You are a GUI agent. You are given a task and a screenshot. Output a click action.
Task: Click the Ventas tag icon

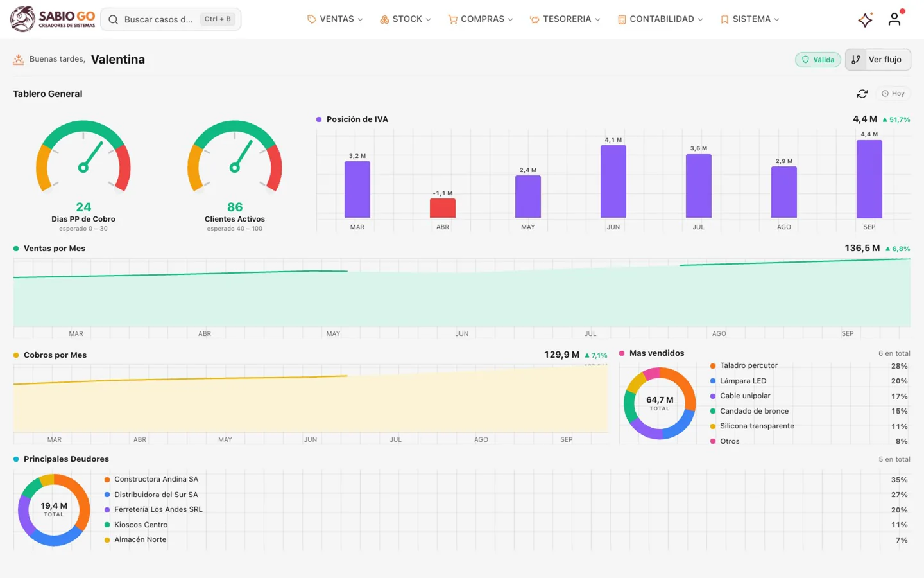(x=312, y=19)
